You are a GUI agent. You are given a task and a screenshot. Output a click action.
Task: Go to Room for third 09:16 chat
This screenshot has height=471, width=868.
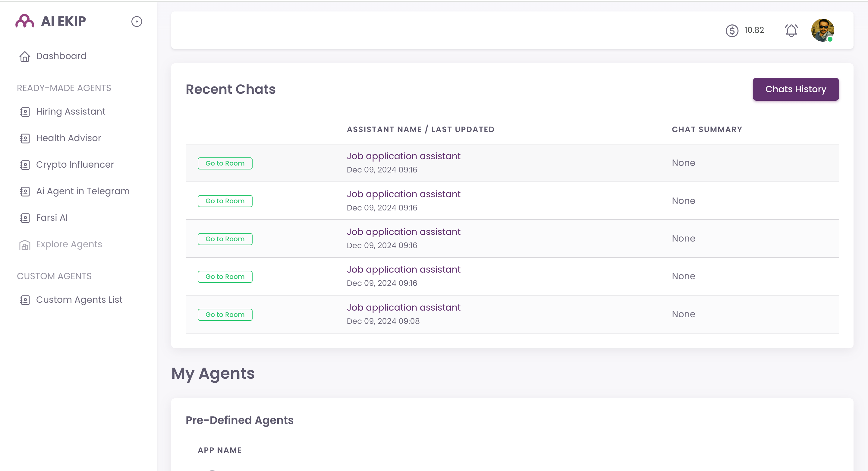tap(225, 239)
